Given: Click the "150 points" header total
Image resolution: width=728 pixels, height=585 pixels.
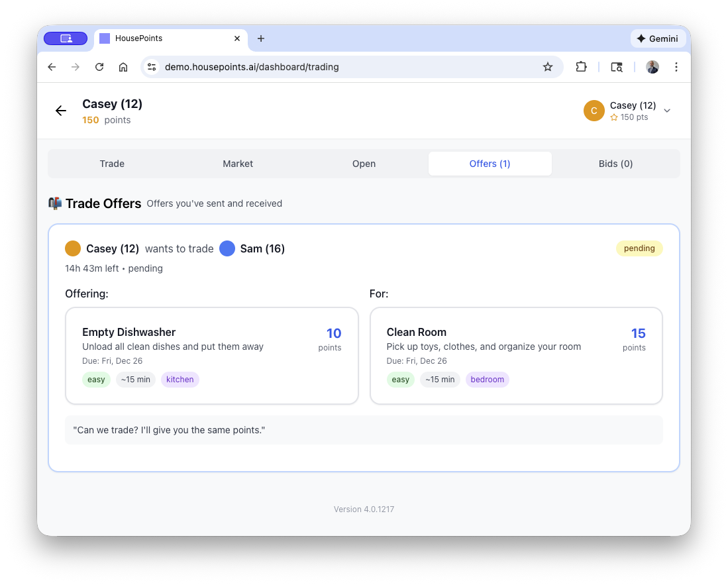Looking at the screenshot, I should [x=107, y=121].
